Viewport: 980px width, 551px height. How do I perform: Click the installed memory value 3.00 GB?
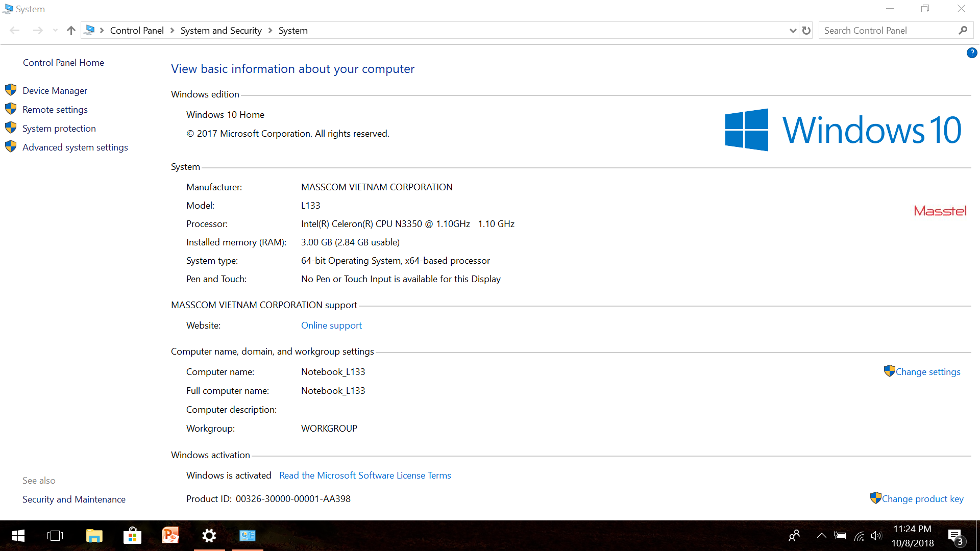pyautogui.click(x=350, y=242)
